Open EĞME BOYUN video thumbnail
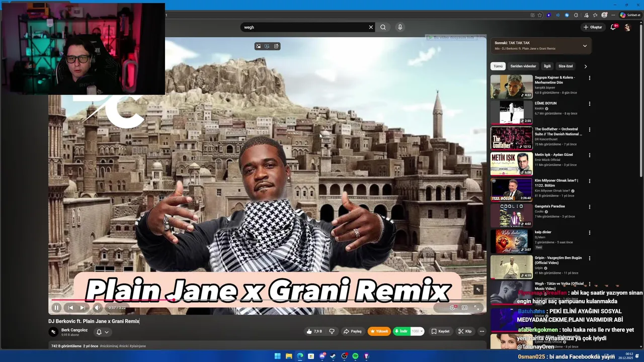This screenshot has width=644, height=362. [511, 112]
